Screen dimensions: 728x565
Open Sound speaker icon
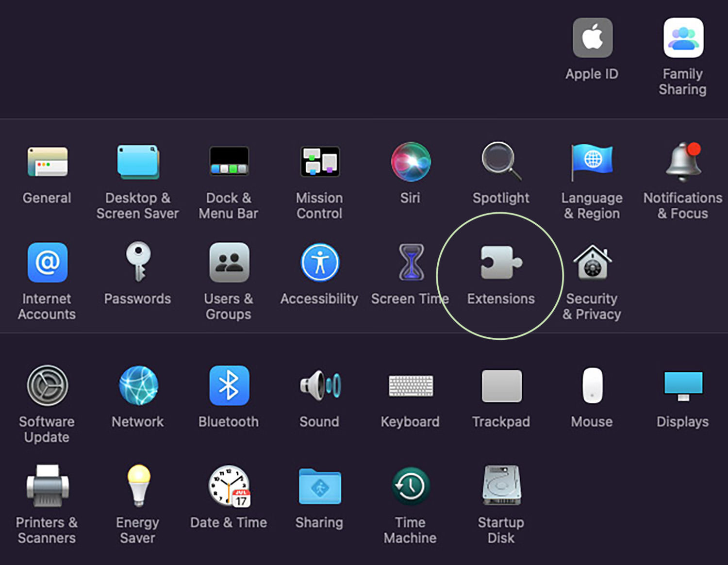[320, 385]
